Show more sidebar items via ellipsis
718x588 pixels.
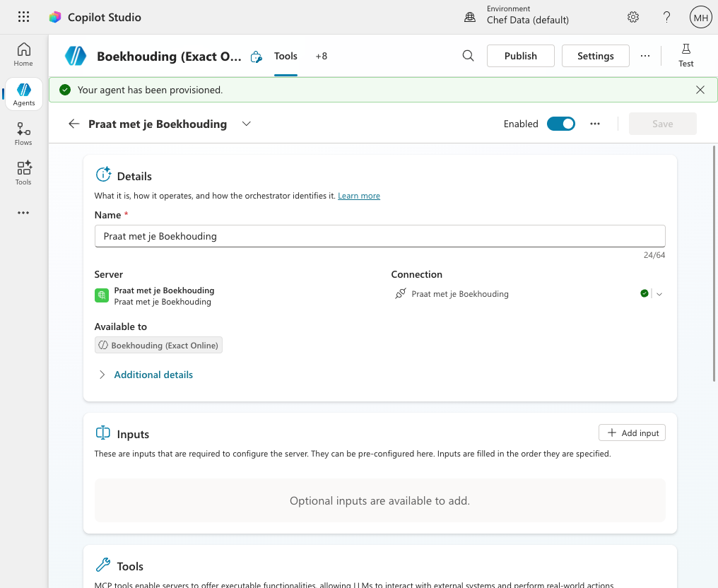click(x=23, y=213)
